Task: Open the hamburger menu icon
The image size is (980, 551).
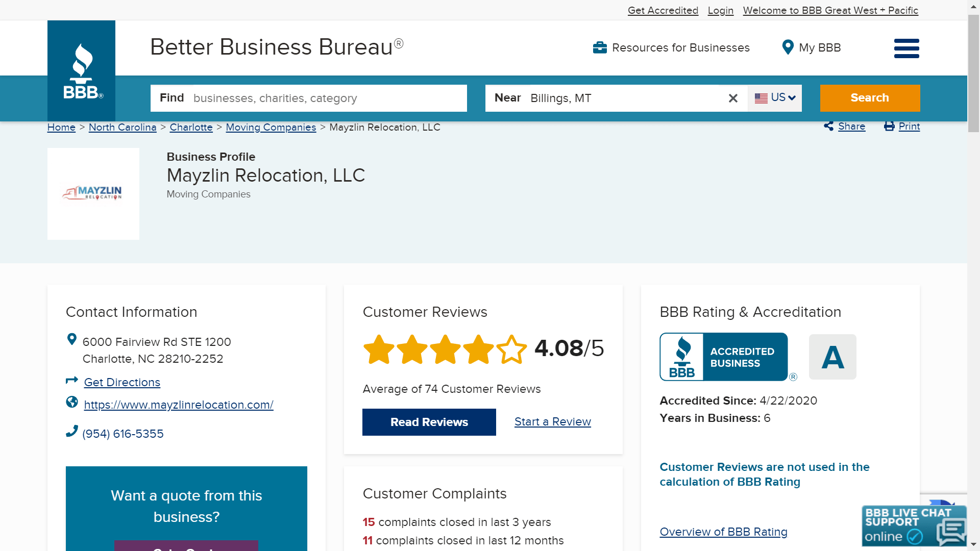Action: point(906,48)
